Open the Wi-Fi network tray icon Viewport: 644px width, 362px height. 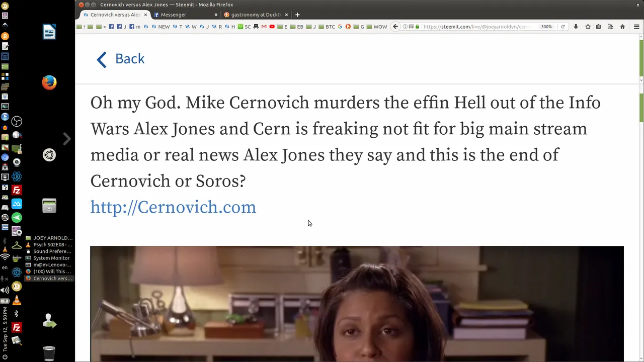[x=5, y=257]
